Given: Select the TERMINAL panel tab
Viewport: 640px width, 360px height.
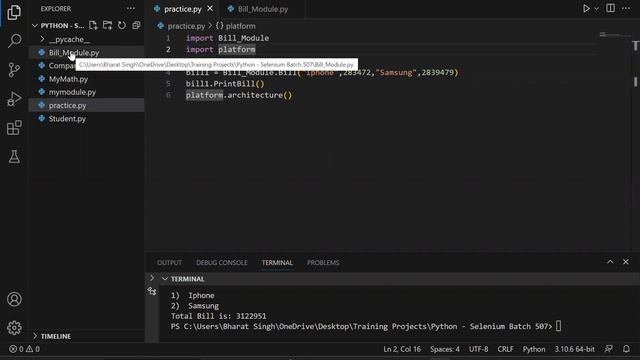Looking at the screenshot, I should click(x=277, y=262).
